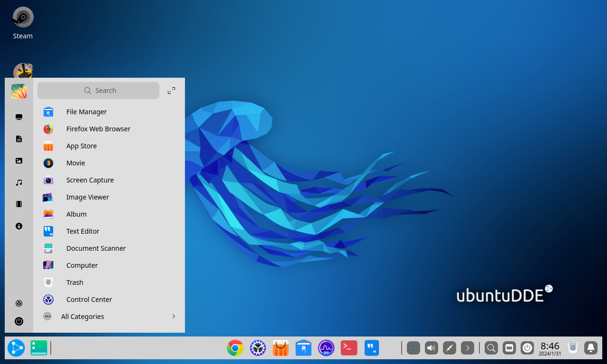Switch launcher to fullscreen mode

(172, 91)
